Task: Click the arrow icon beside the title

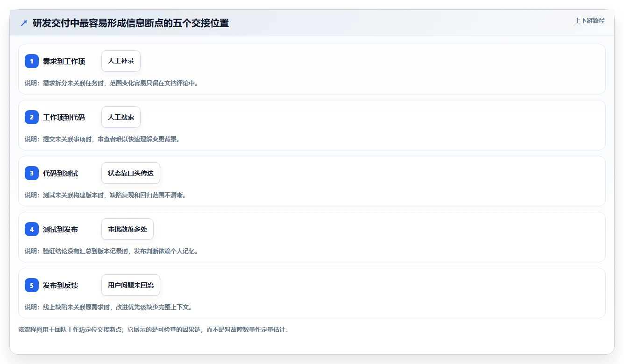Action: click(23, 23)
